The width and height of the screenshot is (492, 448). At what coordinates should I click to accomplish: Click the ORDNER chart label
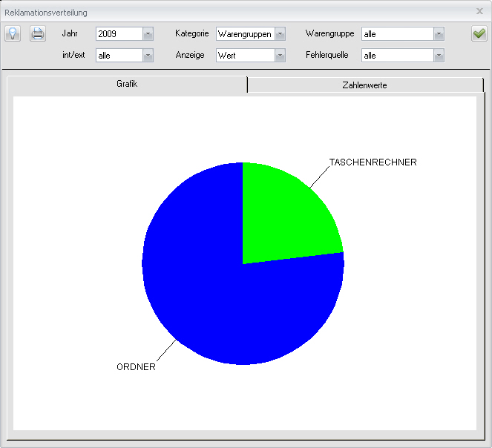click(136, 367)
